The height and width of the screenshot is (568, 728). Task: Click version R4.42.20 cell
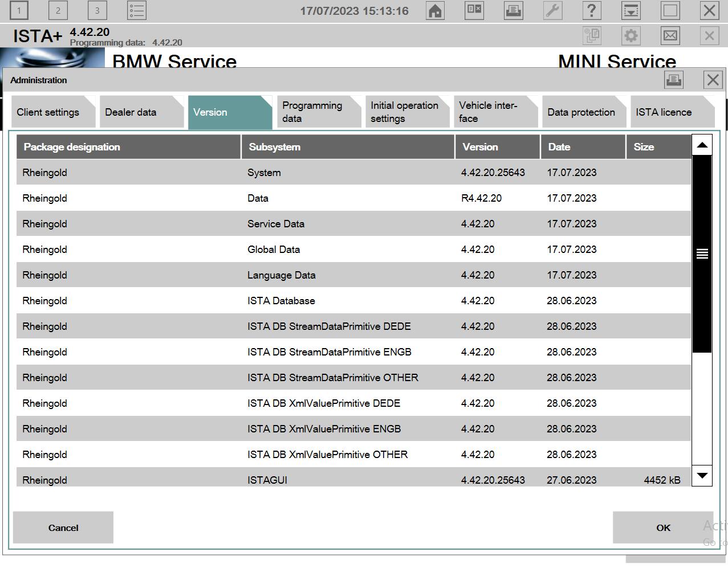pyautogui.click(x=481, y=198)
